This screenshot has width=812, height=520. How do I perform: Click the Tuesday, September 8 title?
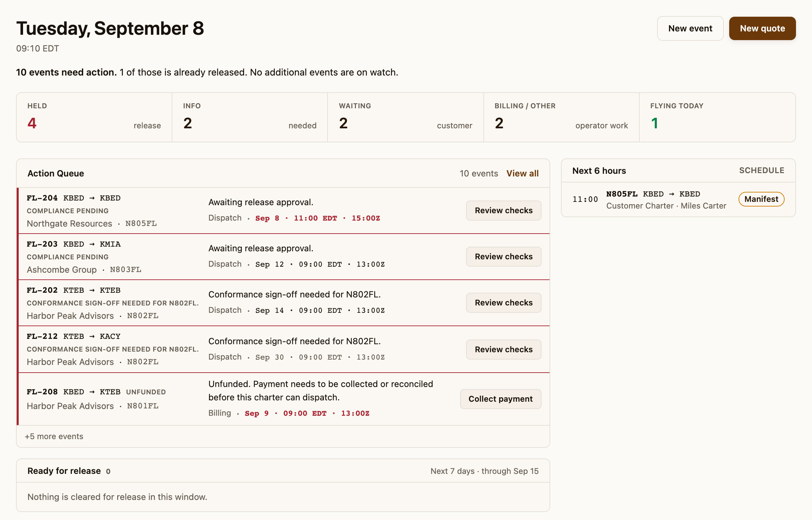pos(110,28)
